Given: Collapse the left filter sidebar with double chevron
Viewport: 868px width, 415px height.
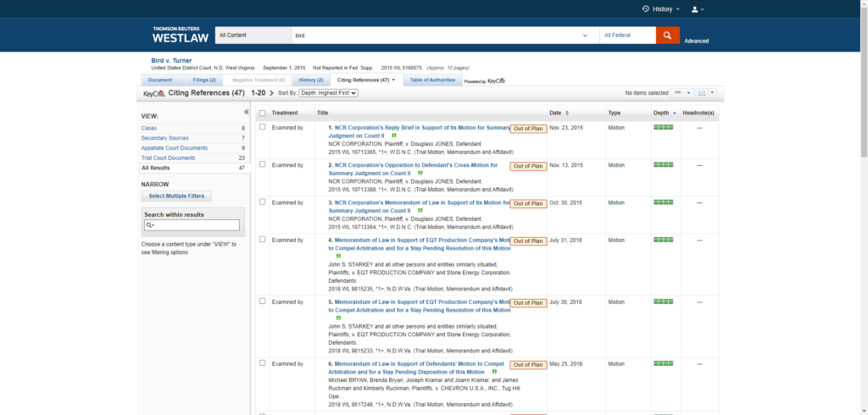Looking at the screenshot, I should [x=247, y=112].
